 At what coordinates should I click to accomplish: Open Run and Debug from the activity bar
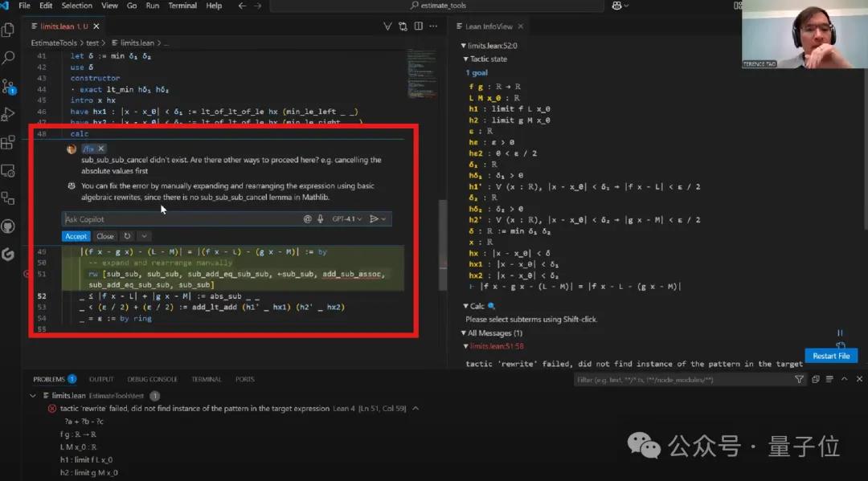click(x=9, y=112)
